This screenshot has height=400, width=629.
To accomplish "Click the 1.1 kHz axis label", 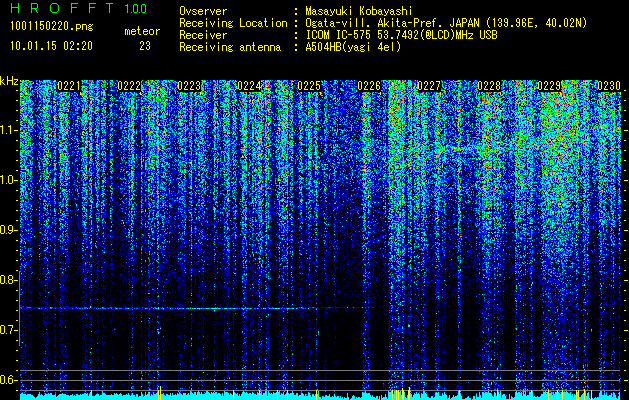I will tap(8, 130).
